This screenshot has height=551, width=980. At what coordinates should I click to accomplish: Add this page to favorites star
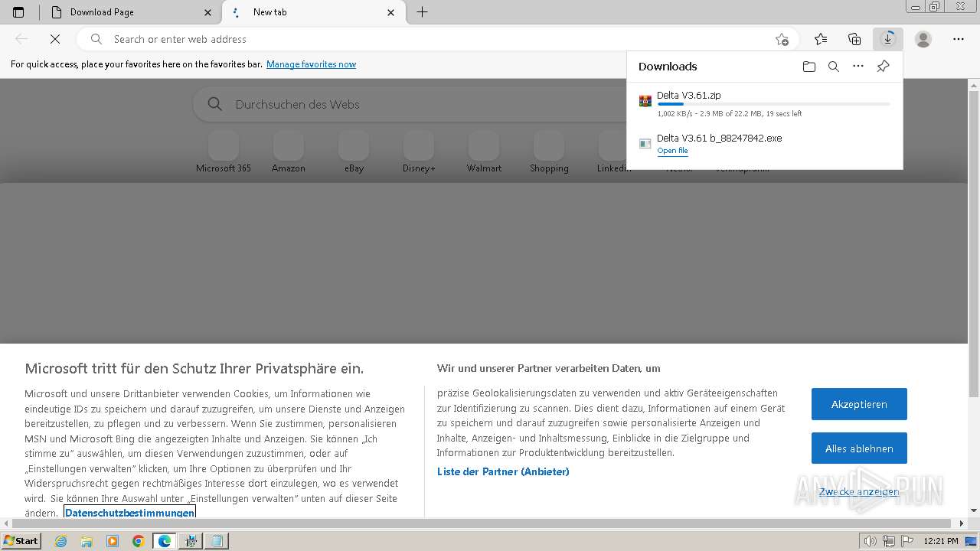(x=782, y=39)
